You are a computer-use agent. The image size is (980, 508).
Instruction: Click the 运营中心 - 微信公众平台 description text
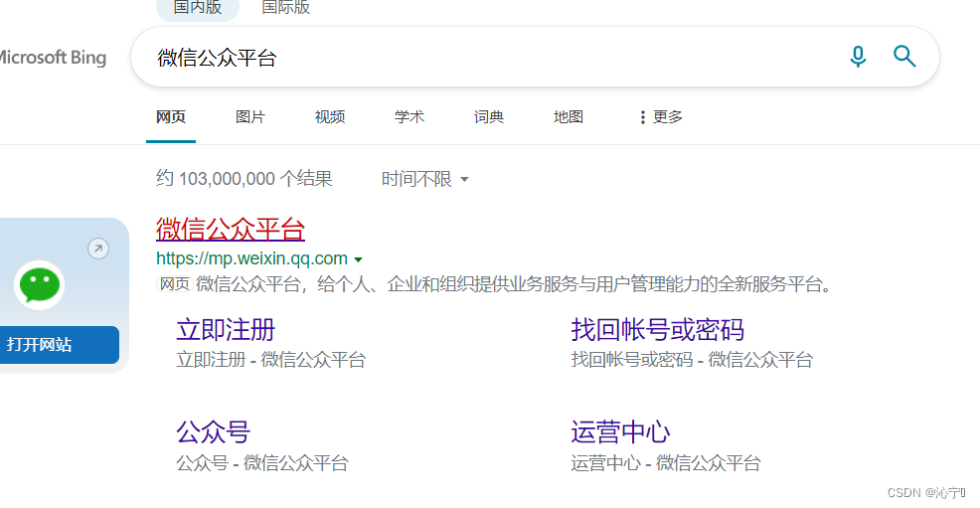pos(666,463)
